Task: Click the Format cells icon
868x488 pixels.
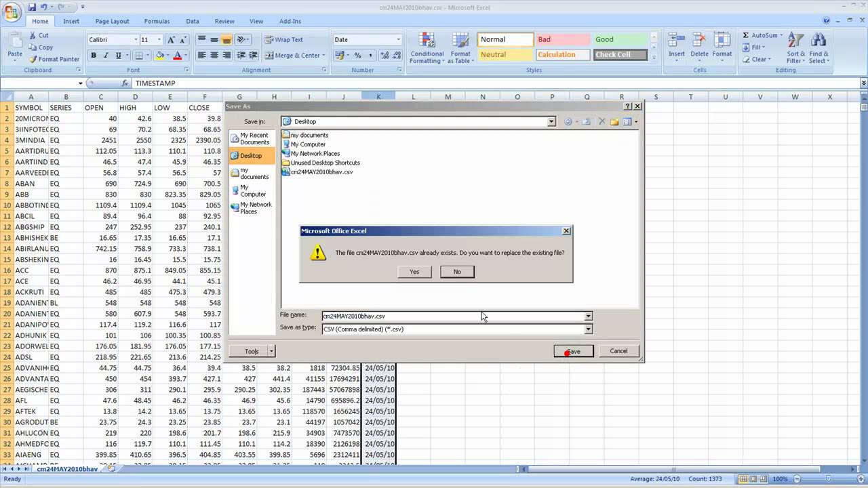Action: point(722,40)
